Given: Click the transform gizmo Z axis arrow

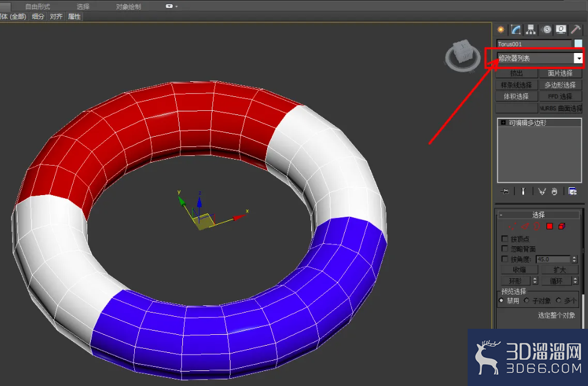Looking at the screenshot, I should tap(199, 202).
